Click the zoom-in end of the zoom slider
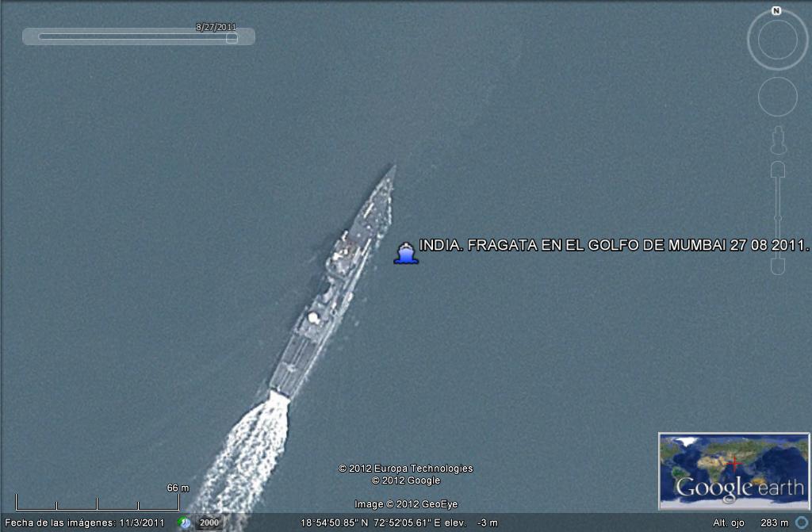 [x=778, y=170]
